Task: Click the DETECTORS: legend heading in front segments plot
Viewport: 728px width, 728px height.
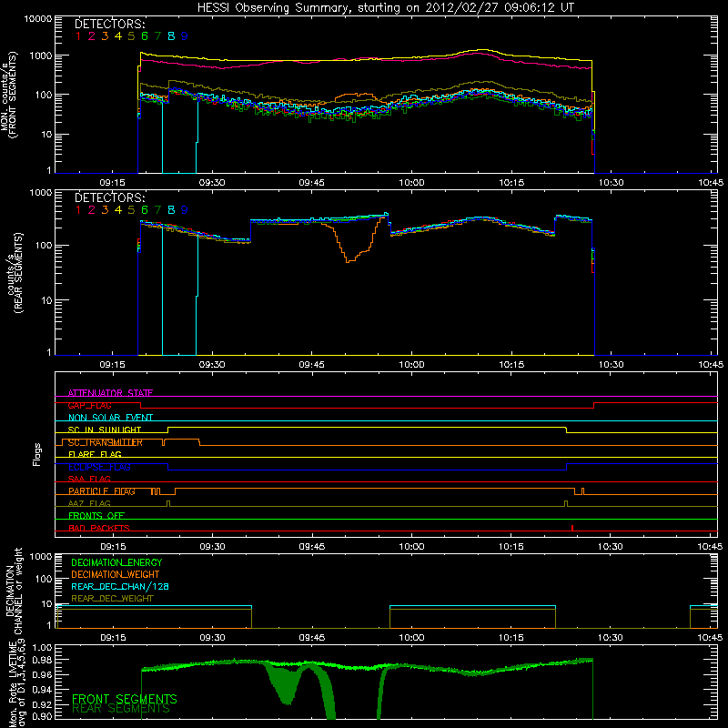Action: pos(110,24)
